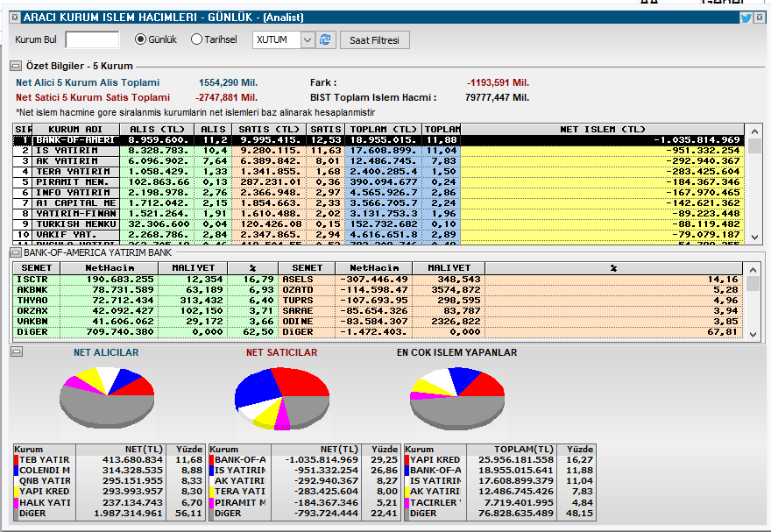Click TACIRLER in most-traded legend

point(435,502)
